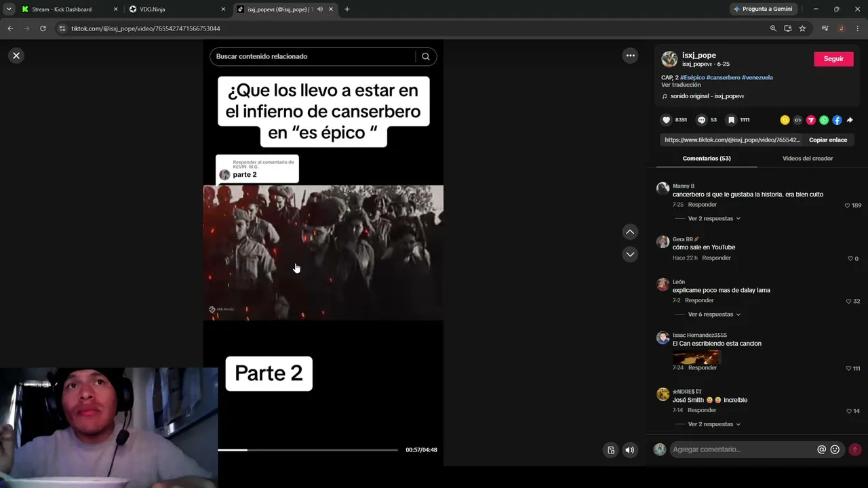This screenshot has width=868, height=488.
Task: Click Pregunta a Gemini button
Action: (763, 9)
